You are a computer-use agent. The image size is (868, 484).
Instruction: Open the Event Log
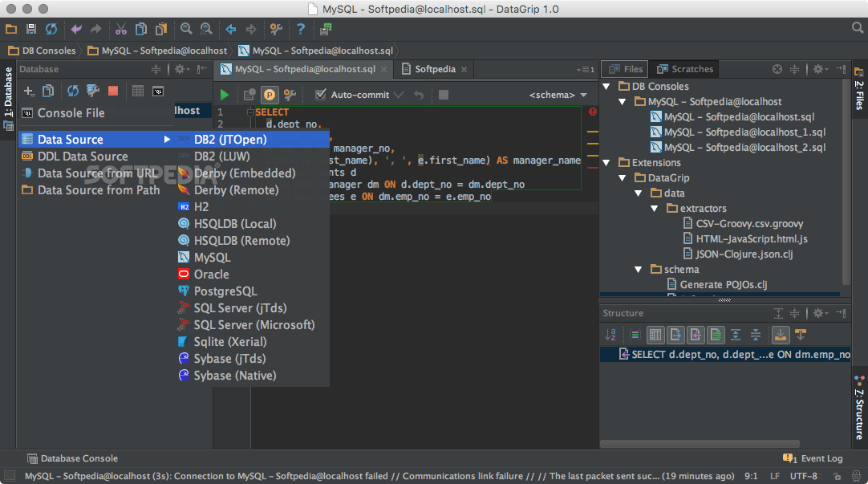point(813,458)
